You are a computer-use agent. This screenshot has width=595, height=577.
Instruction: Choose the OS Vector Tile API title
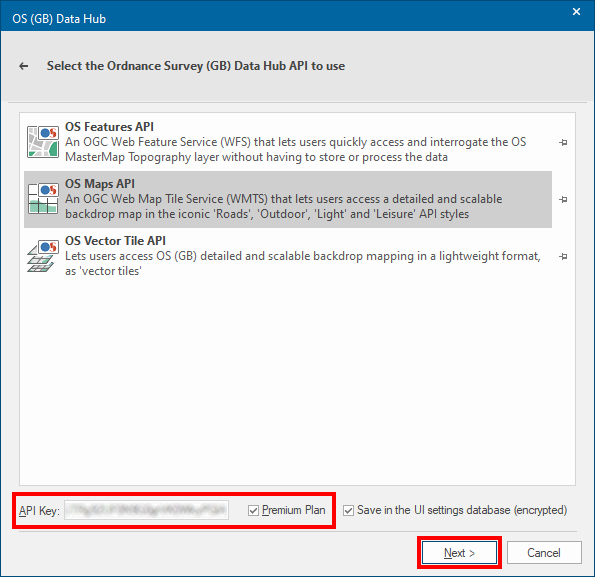pos(115,241)
